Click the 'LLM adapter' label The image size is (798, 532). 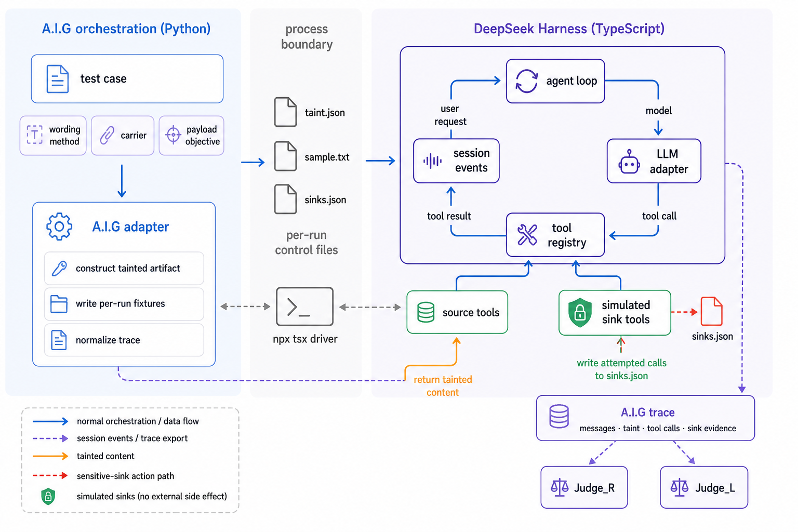click(669, 162)
